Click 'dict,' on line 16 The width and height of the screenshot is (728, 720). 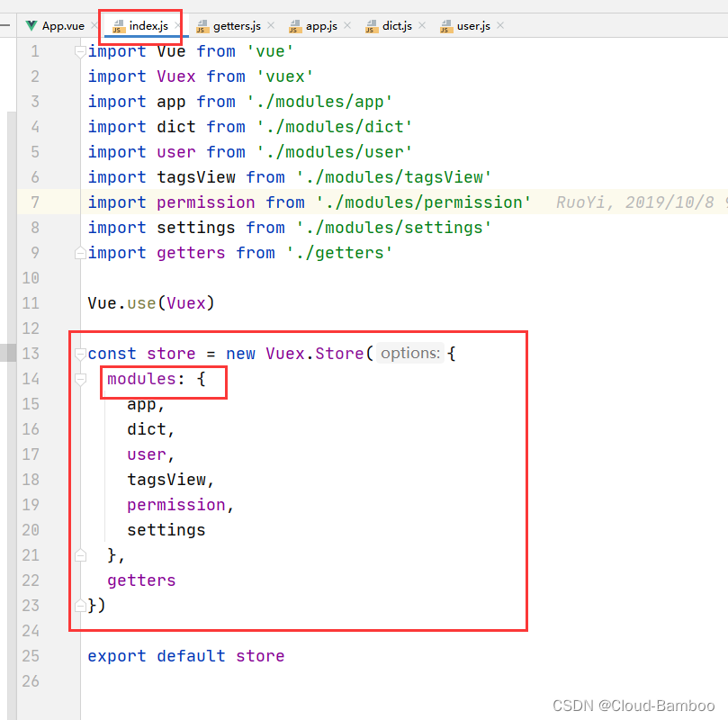(x=151, y=429)
